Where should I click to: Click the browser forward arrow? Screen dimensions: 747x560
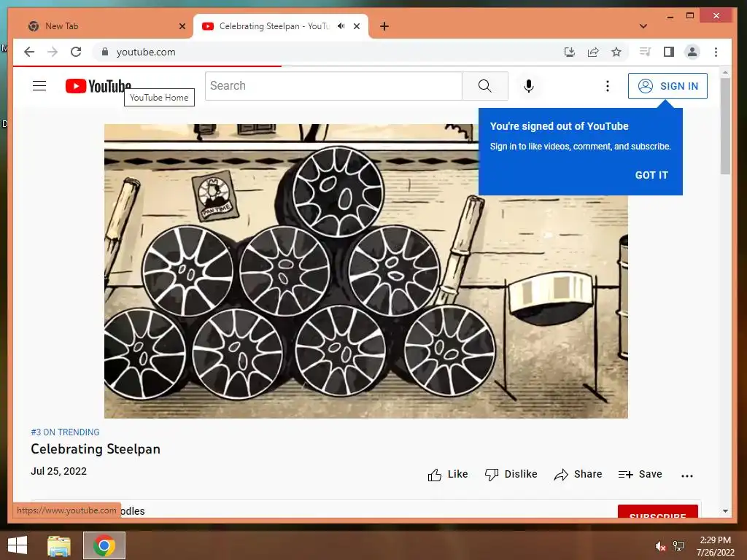53,52
